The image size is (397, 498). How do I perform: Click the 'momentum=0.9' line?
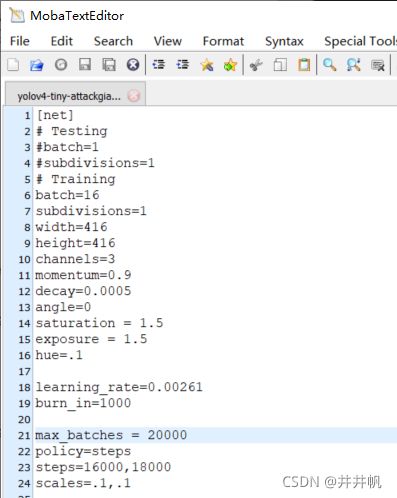83,275
